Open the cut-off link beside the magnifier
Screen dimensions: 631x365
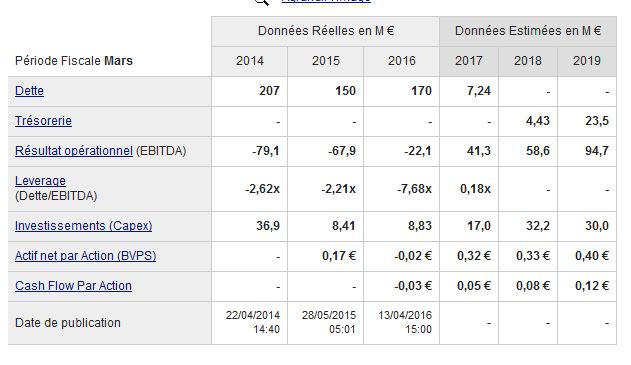point(326,1)
